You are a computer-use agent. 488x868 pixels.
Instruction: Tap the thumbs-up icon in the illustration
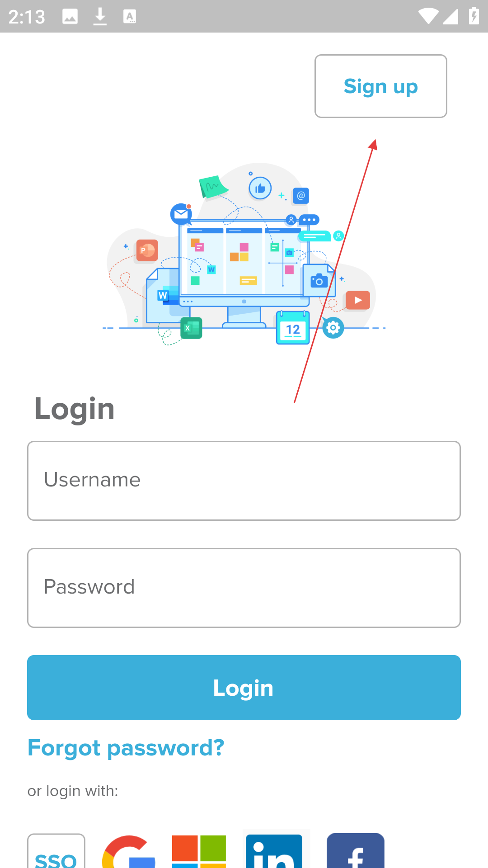click(x=260, y=189)
